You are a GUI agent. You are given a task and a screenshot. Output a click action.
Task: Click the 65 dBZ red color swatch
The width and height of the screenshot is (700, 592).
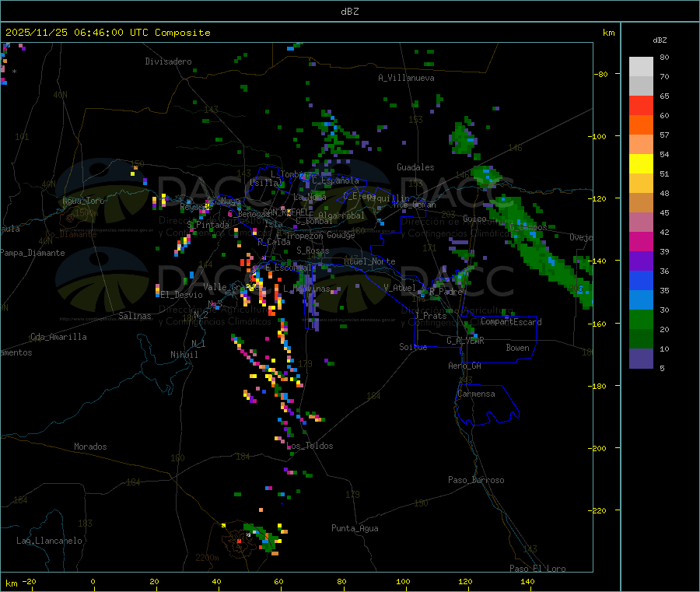pos(641,105)
